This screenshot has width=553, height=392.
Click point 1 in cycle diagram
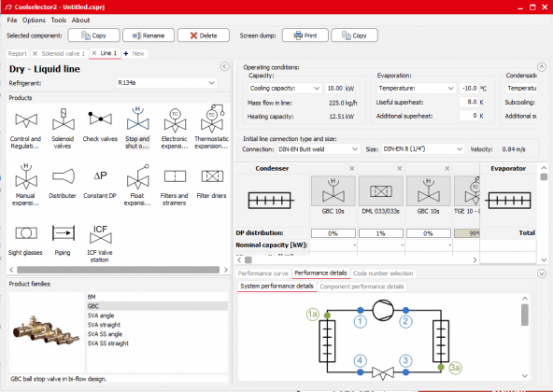(x=360, y=321)
